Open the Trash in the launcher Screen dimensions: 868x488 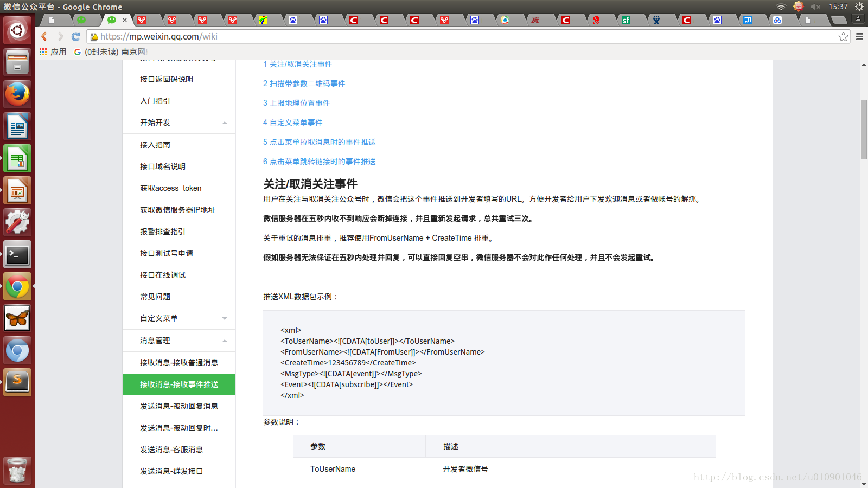coord(17,470)
